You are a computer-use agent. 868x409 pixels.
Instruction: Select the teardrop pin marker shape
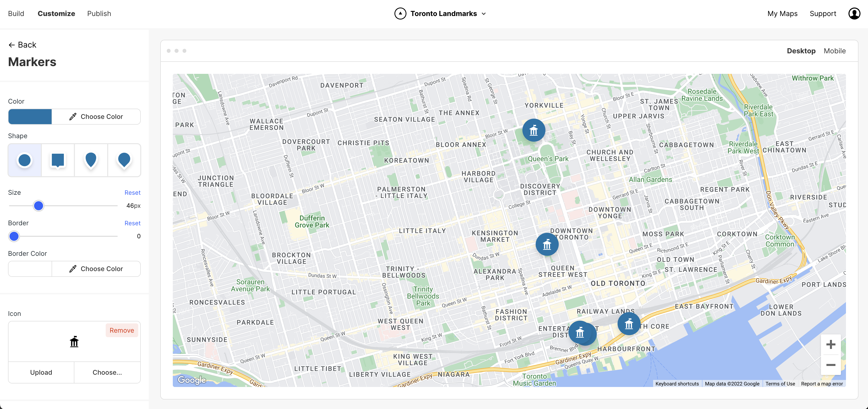tap(91, 160)
